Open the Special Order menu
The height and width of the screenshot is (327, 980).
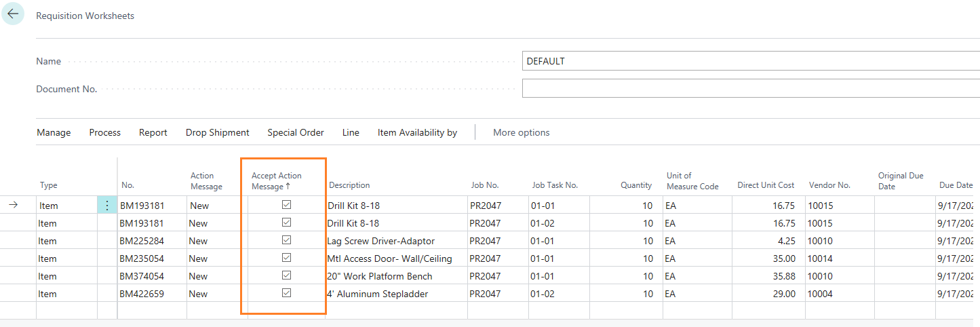[295, 133]
